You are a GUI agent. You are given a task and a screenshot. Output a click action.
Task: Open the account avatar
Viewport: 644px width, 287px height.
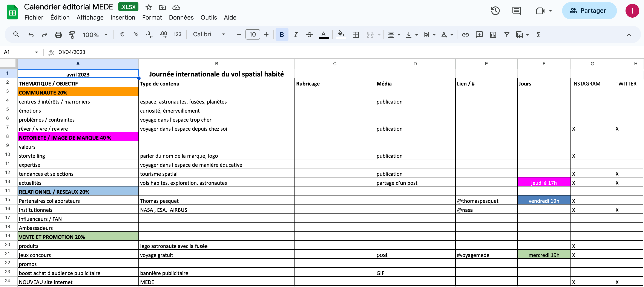632,11
